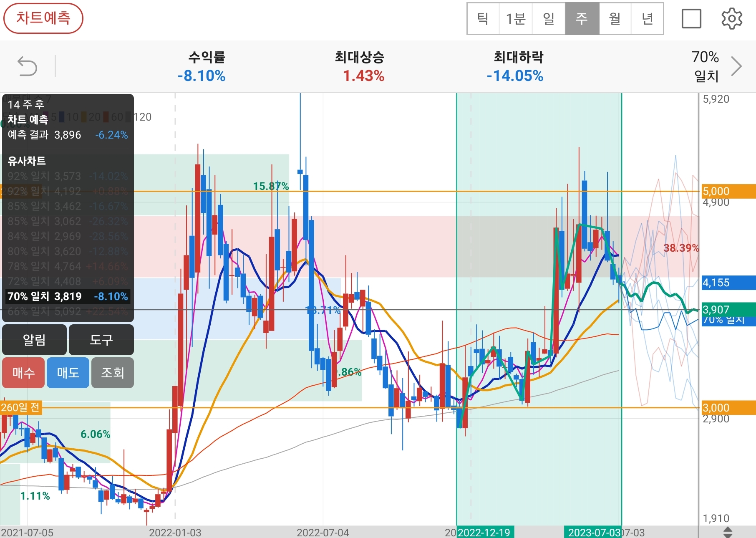Click the 예측 결과 3,896 prediction result

point(68,135)
